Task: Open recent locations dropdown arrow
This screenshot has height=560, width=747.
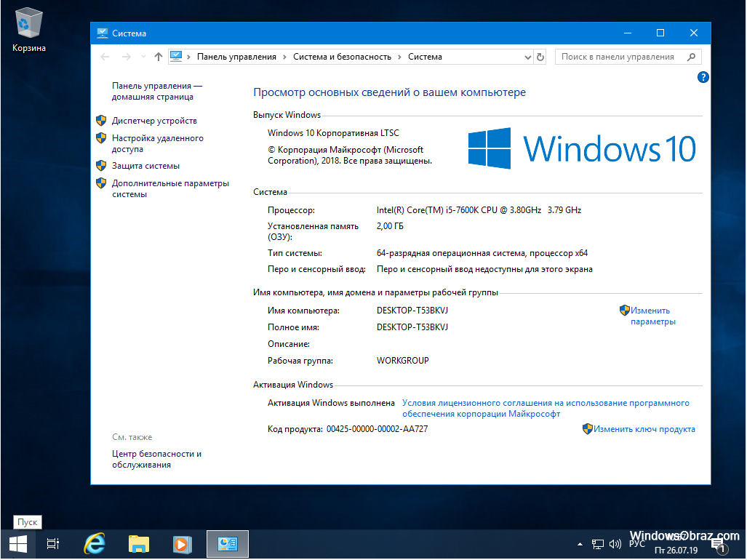Action: (x=143, y=57)
